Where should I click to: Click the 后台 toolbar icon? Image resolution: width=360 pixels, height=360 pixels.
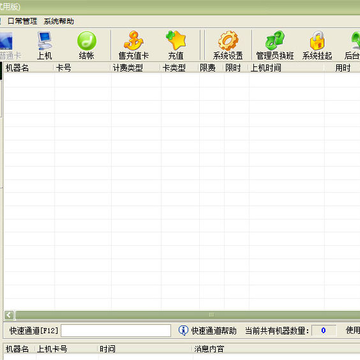pos(355,41)
